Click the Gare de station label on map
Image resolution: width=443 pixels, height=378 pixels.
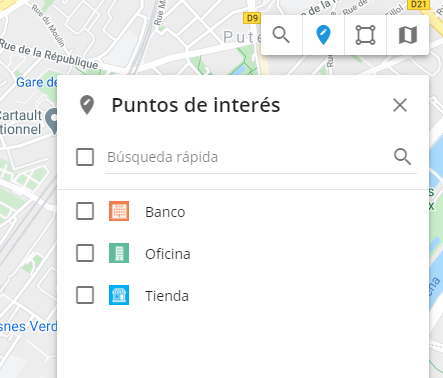37,82
